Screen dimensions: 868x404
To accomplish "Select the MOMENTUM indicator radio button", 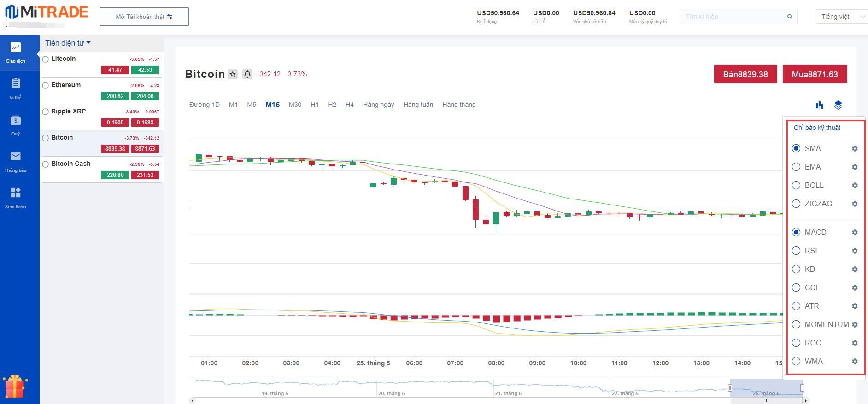I will (796, 324).
